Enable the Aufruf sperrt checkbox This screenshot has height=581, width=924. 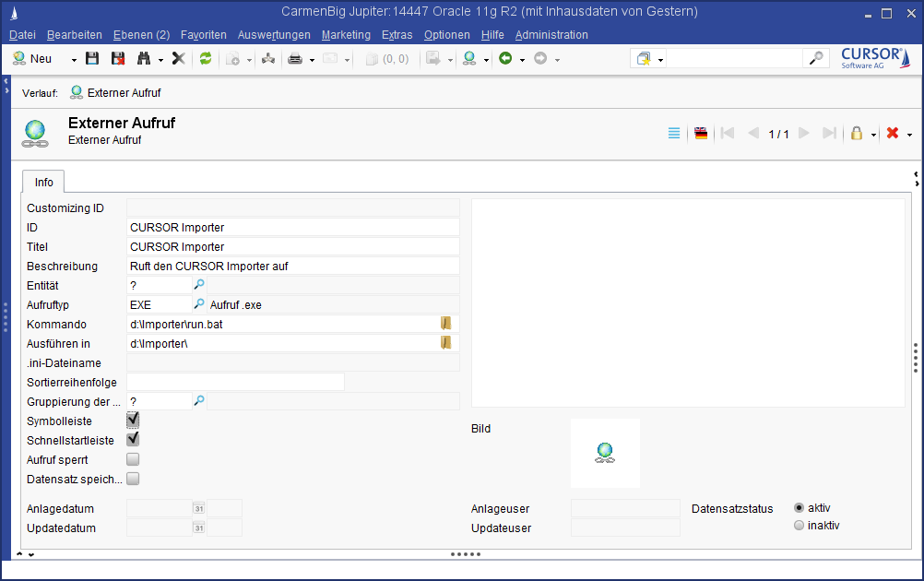(133, 459)
